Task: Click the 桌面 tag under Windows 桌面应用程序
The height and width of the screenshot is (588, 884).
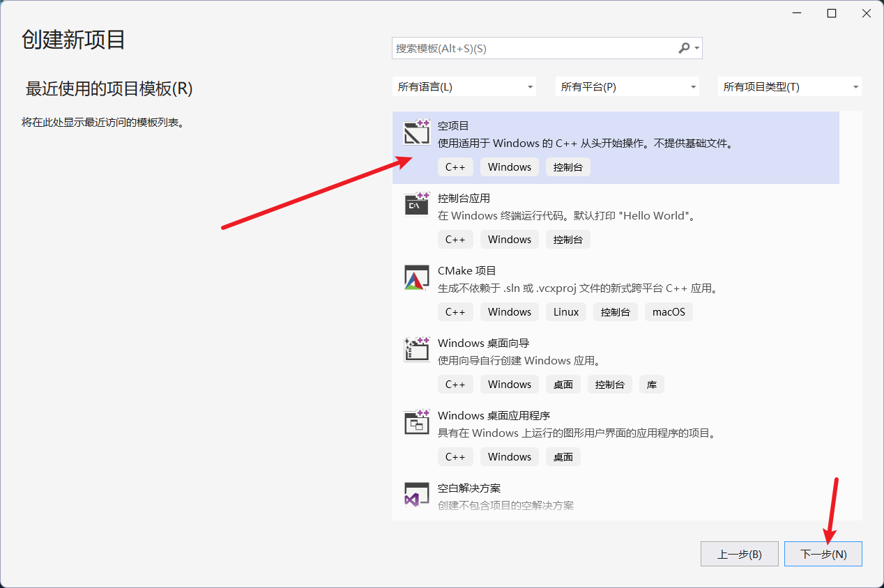Action: [563, 457]
